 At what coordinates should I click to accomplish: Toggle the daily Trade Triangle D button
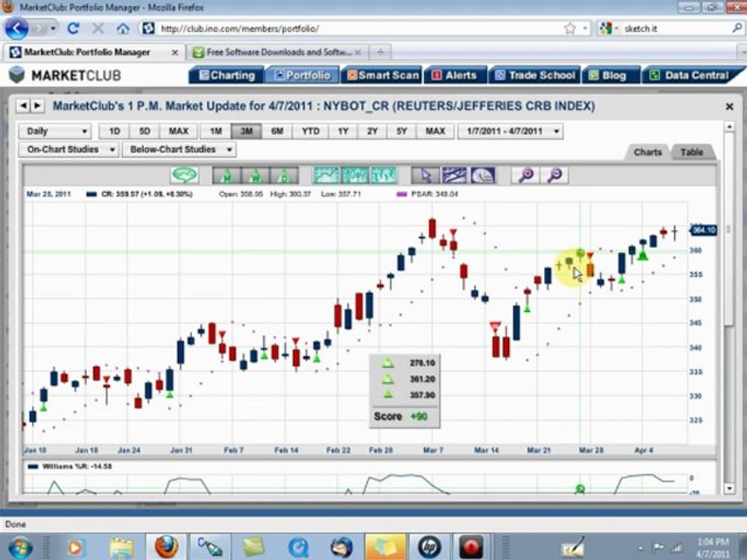pyautogui.click(x=284, y=175)
